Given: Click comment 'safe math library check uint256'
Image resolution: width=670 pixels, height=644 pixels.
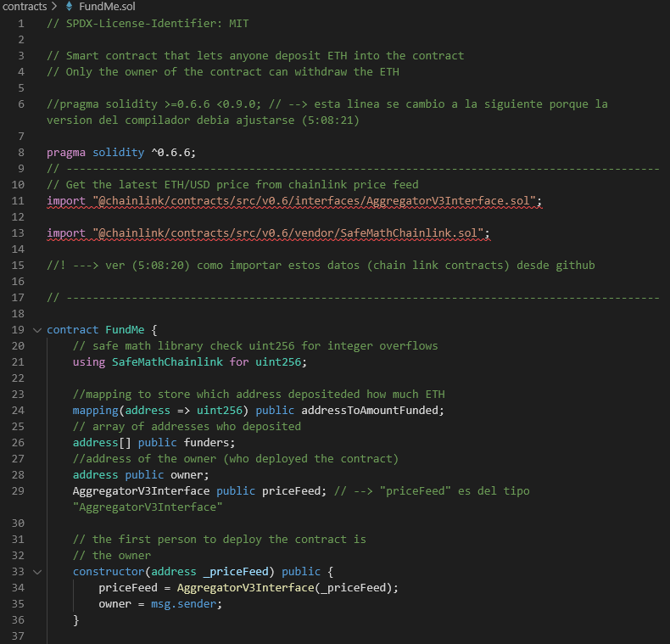Looking at the screenshot, I should click(255, 346).
